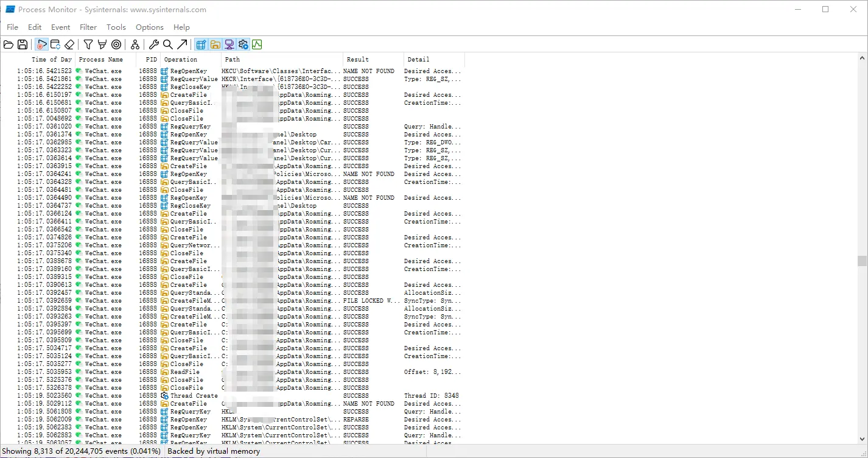This screenshot has width=868, height=458.
Task: Click the Find magnifier icon
Action: (x=168, y=44)
